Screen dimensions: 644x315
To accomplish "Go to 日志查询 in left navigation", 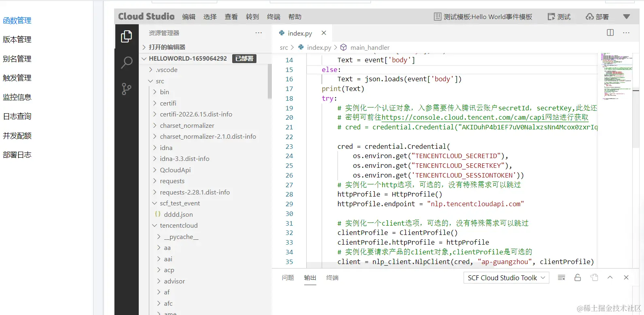I will 17,116.
